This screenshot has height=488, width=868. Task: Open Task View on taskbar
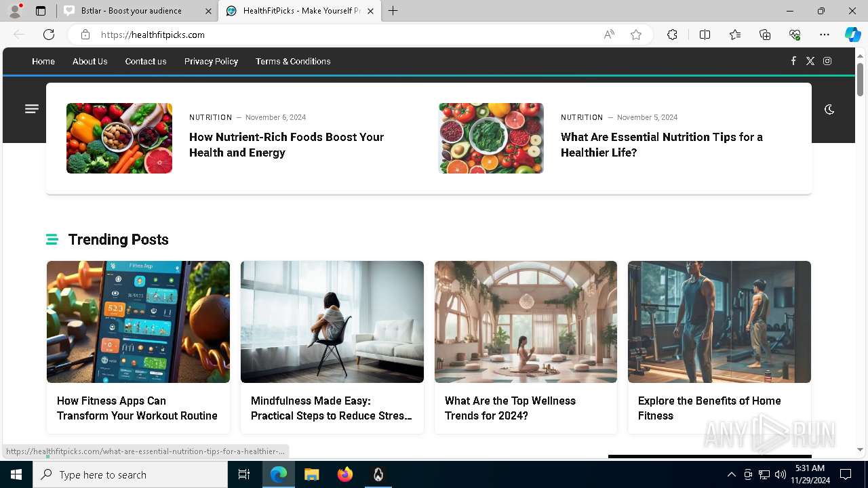(x=244, y=474)
